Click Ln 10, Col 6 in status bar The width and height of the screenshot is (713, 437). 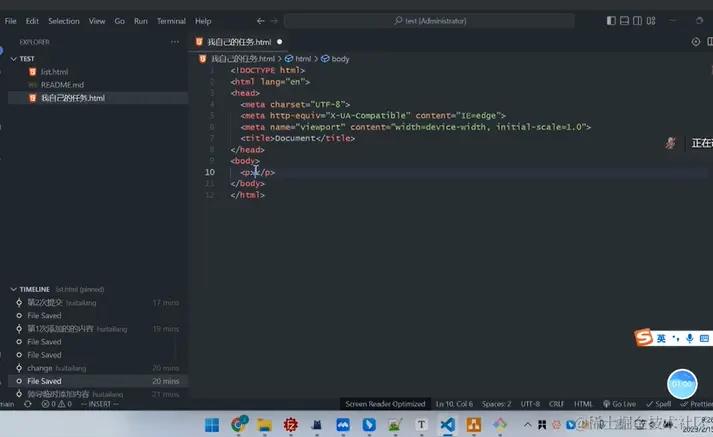pos(454,404)
